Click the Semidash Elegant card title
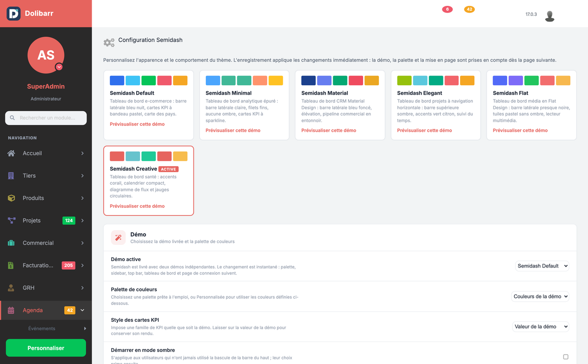588x364 pixels. pos(420,93)
